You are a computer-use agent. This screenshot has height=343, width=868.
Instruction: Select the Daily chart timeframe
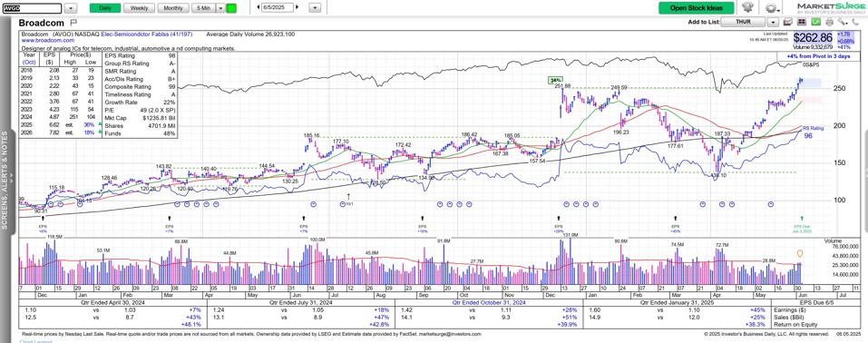point(104,8)
